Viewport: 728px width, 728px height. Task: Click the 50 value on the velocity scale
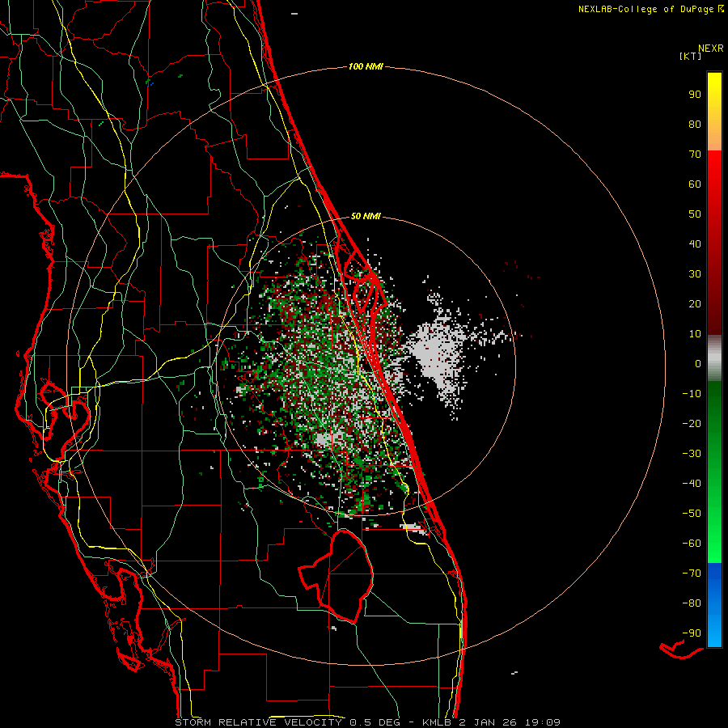695,214
